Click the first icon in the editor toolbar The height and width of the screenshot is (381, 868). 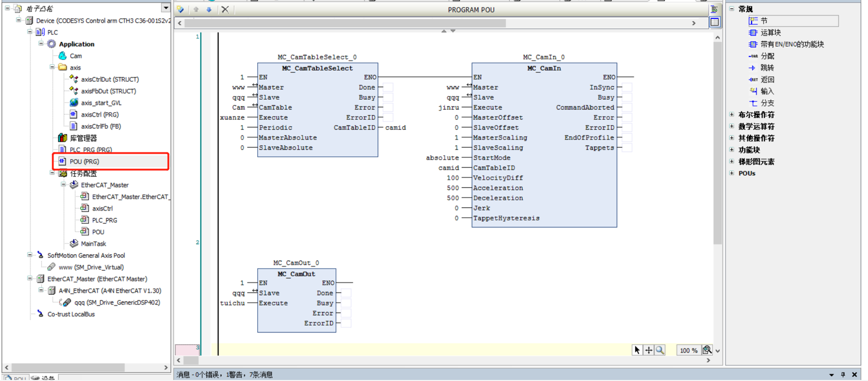(x=181, y=9)
